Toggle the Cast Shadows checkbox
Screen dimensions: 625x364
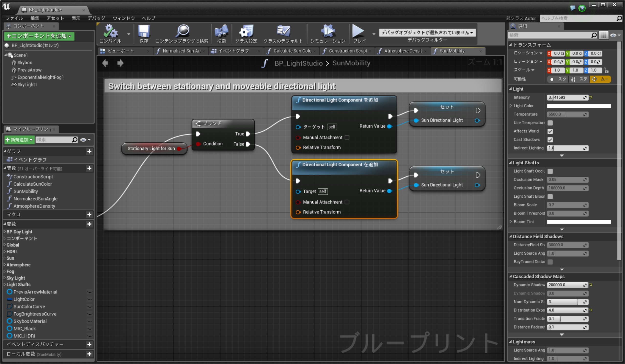(550, 140)
